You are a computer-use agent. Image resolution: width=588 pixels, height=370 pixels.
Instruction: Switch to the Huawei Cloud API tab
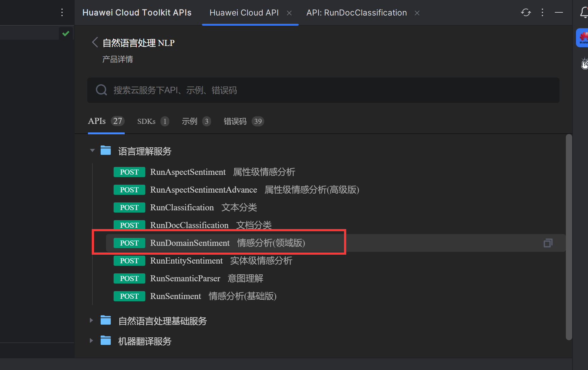[244, 13]
